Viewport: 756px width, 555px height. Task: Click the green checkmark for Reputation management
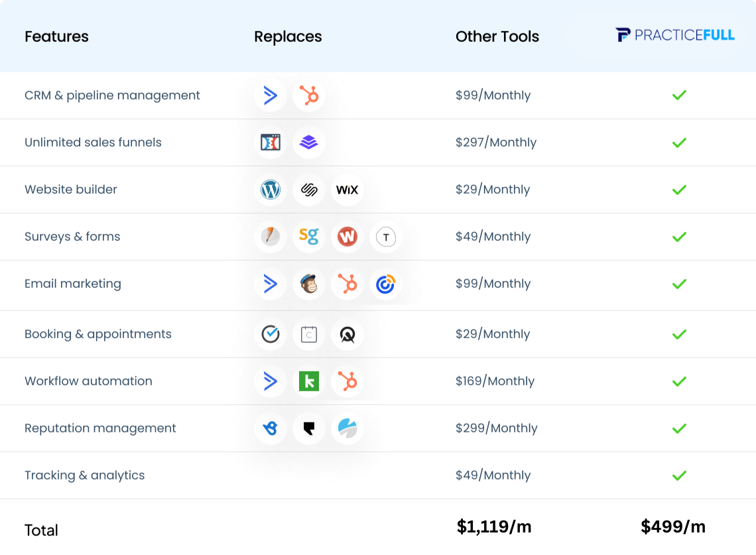pyautogui.click(x=679, y=428)
